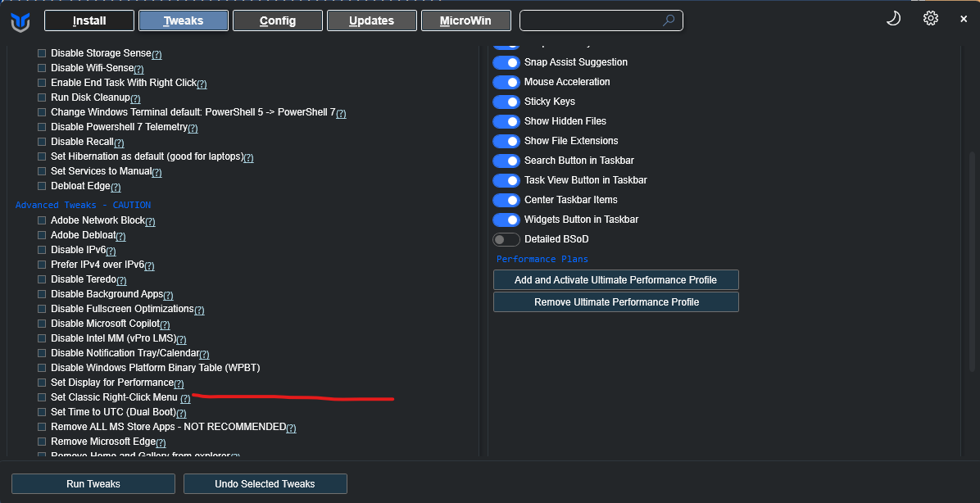Screen dimensions: 980x503
Task: Click Add and Activate Ultimate Performance Profile
Action: (615, 280)
